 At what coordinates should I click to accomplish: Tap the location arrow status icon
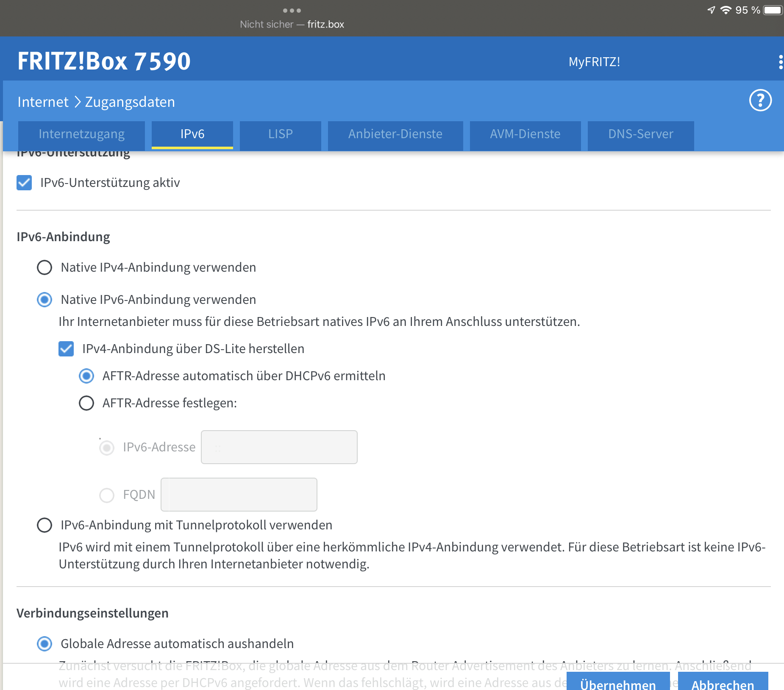712,10
